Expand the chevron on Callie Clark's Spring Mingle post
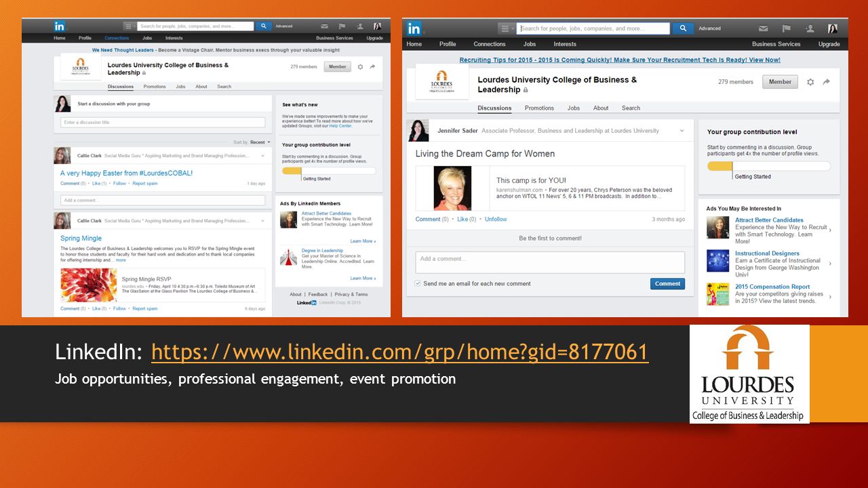 coord(262,220)
